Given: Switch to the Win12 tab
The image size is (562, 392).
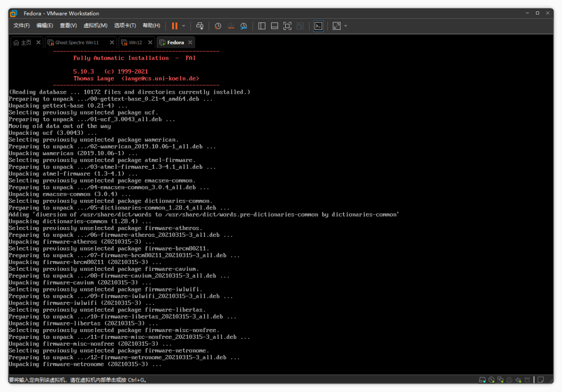Looking at the screenshot, I should 135,43.
